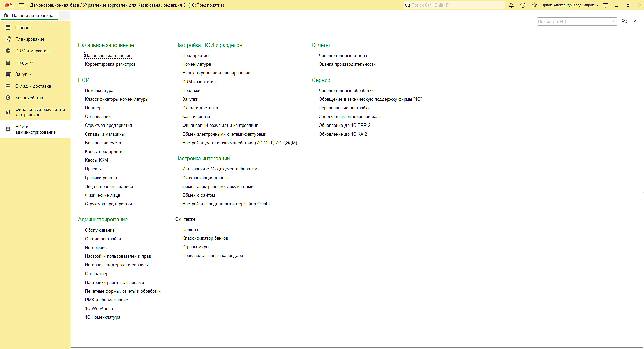644x349 pixels.
Task: Open Общие настройки
Action: point(103,239)
